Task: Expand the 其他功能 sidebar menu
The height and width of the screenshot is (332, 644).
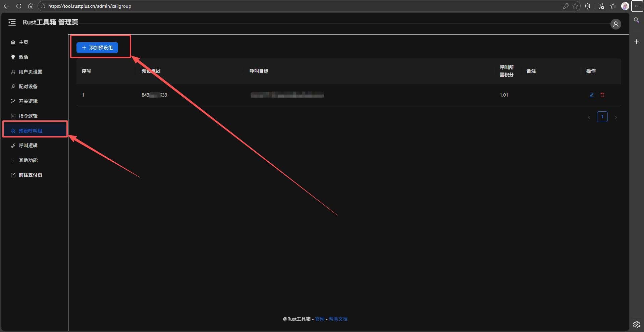Action: click(x=28, y=160)
